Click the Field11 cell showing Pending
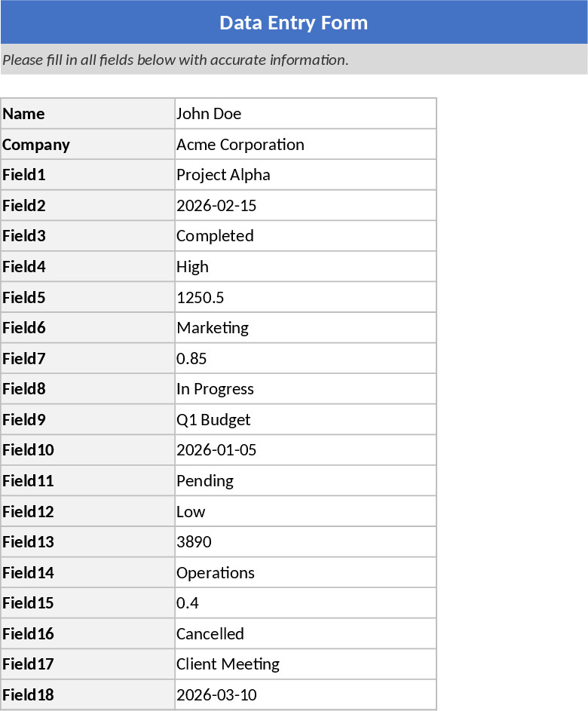The image size is (588, 711). 305,481
